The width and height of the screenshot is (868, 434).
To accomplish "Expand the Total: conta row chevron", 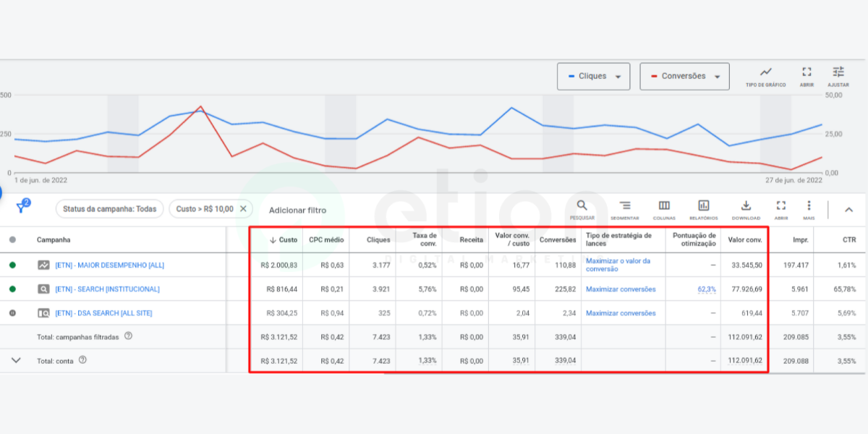I will pyautogui.click(x=16, y=359).
